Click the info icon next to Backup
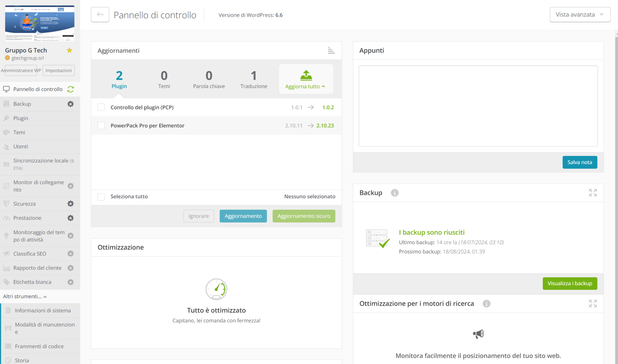The image size is (618, 364). pyautogui.click(x=395, y=193)
